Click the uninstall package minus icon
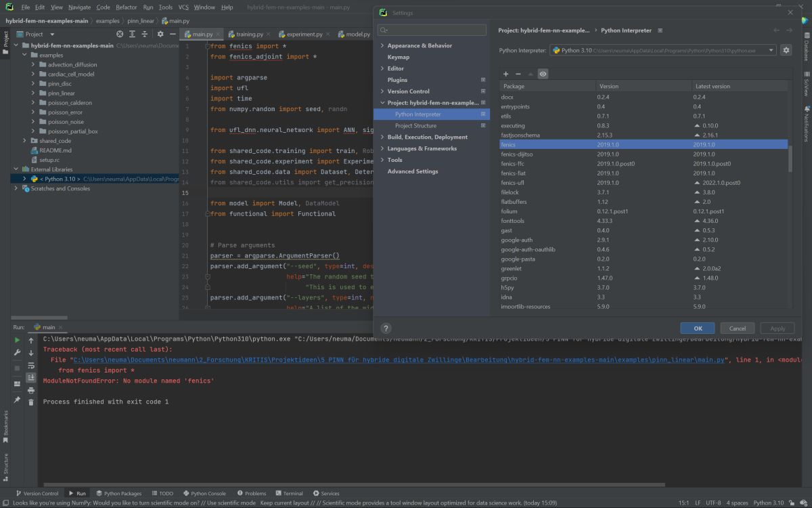812x508 pixels. tap(518, 74)
